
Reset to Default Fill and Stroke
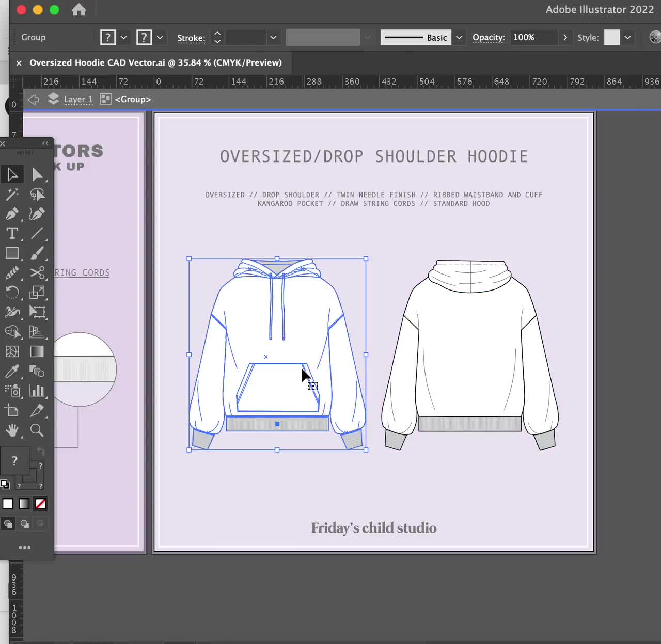[5, 484]
